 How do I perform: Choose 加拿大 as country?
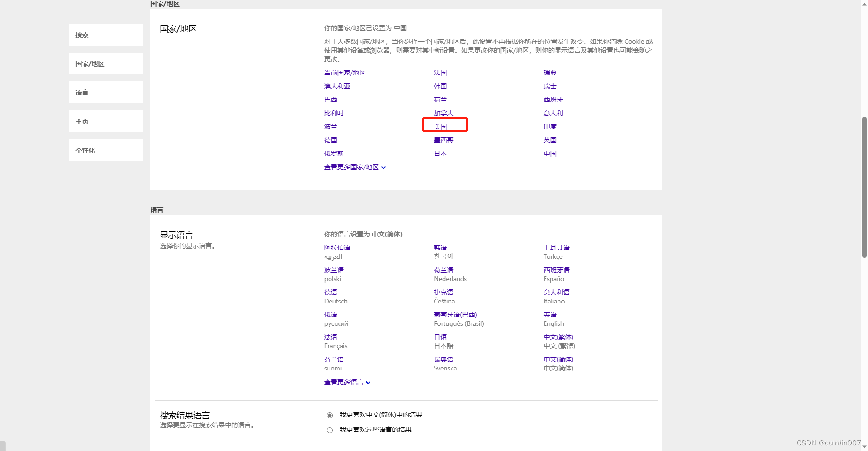(444, 113)
